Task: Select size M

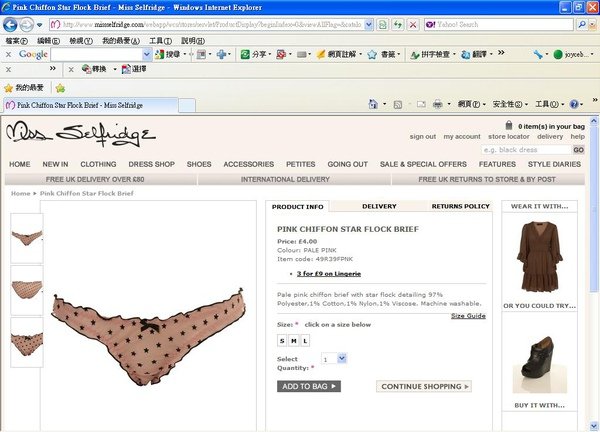Action: (x=293, y=341)
